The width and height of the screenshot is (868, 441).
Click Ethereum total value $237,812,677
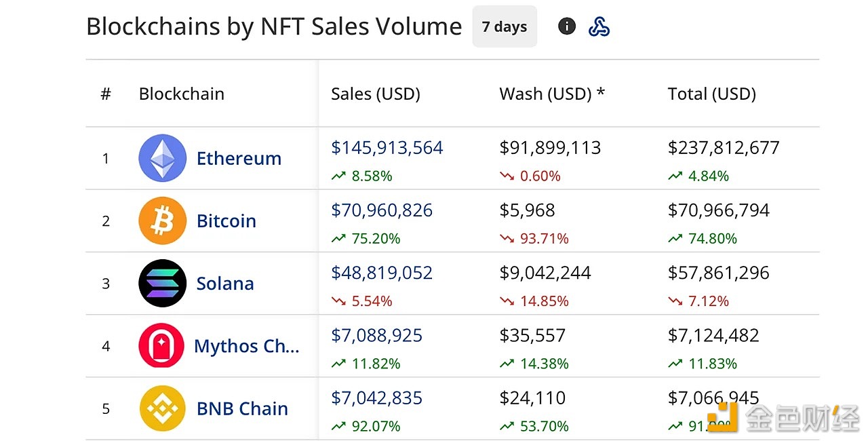pos(724,148)
